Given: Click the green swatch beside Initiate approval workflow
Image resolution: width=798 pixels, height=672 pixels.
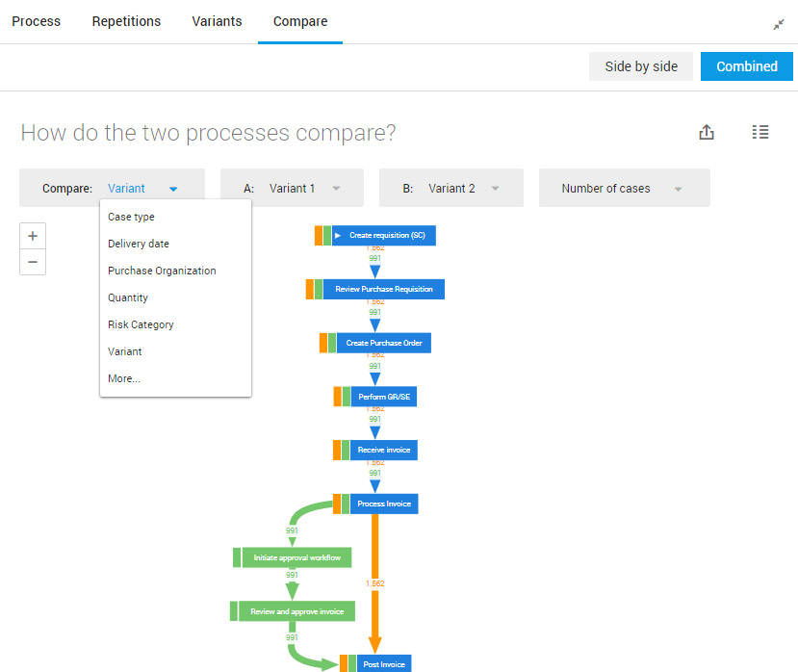Looking at the screenshot, I should 237,557.
